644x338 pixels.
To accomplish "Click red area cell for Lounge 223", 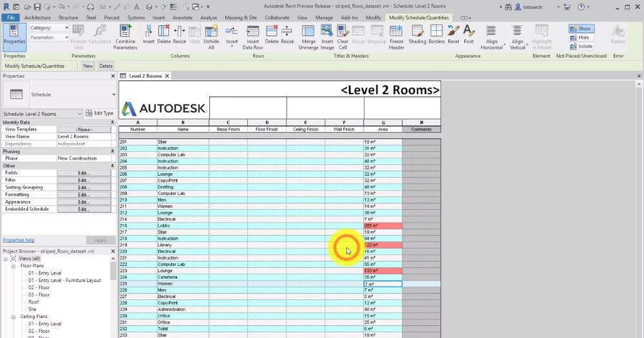I will (383, 270).
